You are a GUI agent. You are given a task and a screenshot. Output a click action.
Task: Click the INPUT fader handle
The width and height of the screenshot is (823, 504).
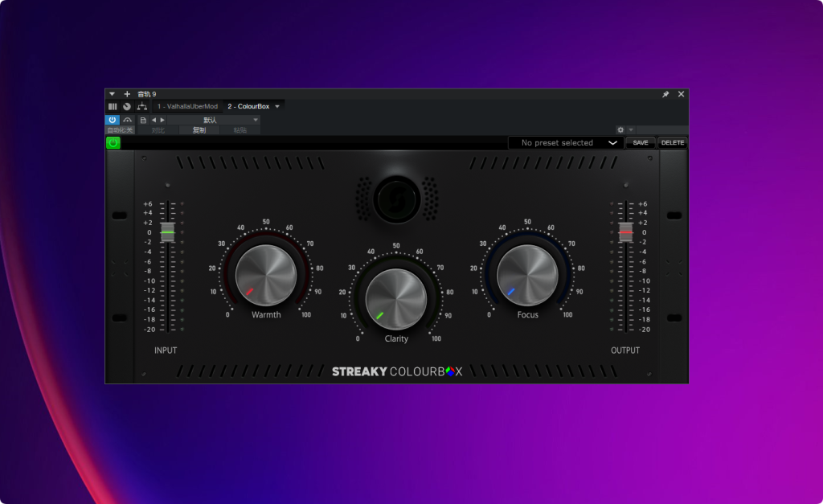167,232
